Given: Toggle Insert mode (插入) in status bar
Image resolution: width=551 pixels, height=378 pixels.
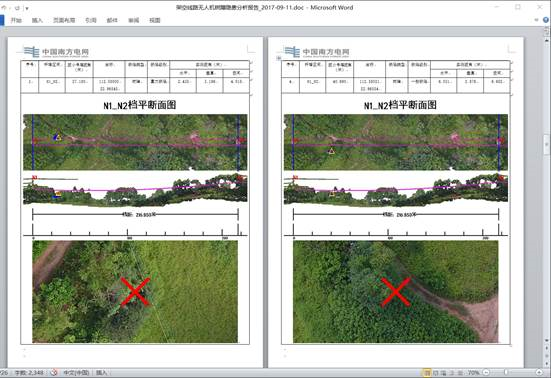Looking at the screenshot, I should pos(101,372).
